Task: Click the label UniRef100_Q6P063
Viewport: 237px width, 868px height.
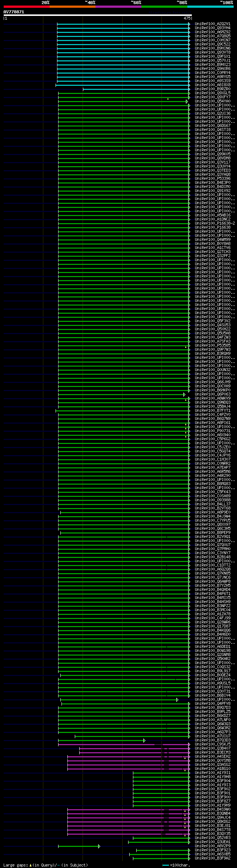Action: (213, 394)
